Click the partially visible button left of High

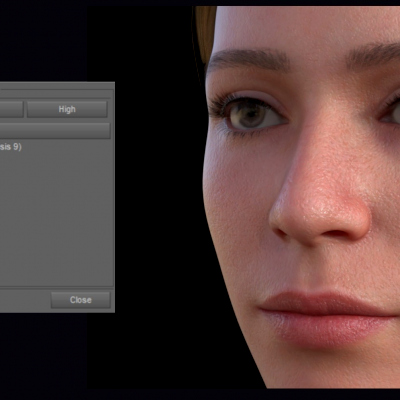click(x=12, y=109)
